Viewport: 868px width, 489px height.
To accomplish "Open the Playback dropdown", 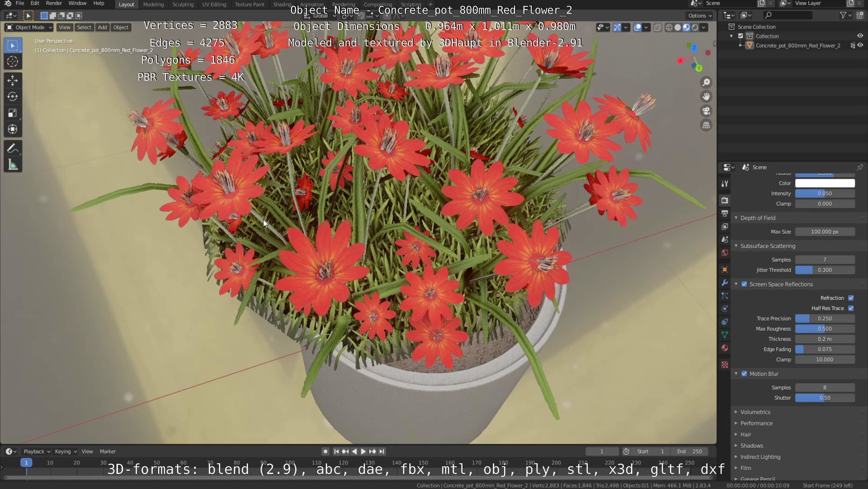I will 36,452.
